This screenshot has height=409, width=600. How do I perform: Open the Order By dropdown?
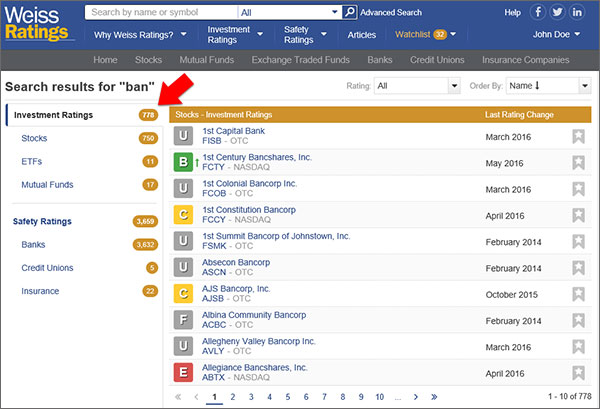(x=548, y=87)
